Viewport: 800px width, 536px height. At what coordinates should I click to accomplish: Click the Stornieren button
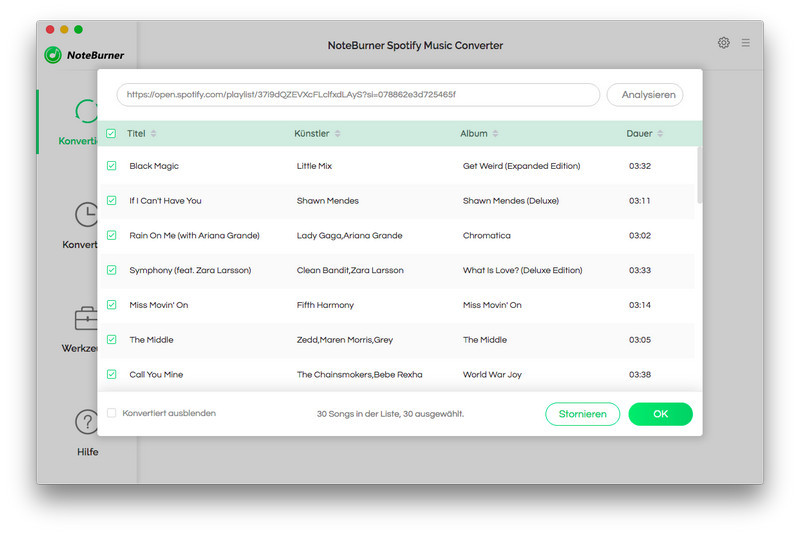point(582,414)
